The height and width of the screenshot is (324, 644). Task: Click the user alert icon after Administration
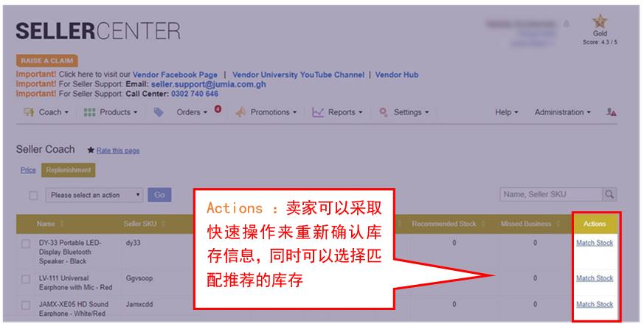click(x=611, y=112)
